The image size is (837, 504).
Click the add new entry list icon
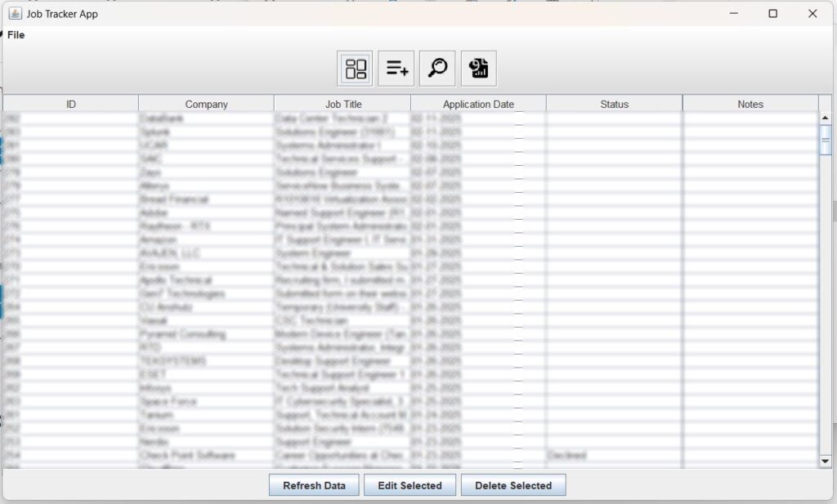coord(396,69)
